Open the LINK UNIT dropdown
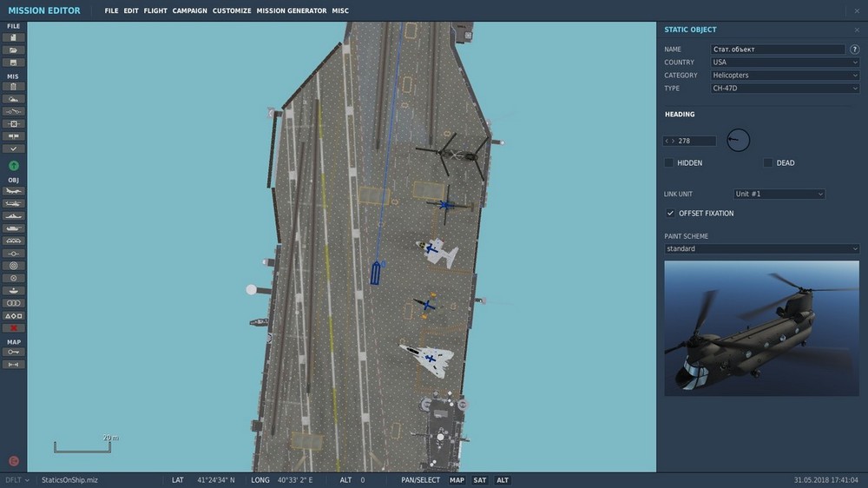Viewport: 868px width, 488px height. point(779,194)
